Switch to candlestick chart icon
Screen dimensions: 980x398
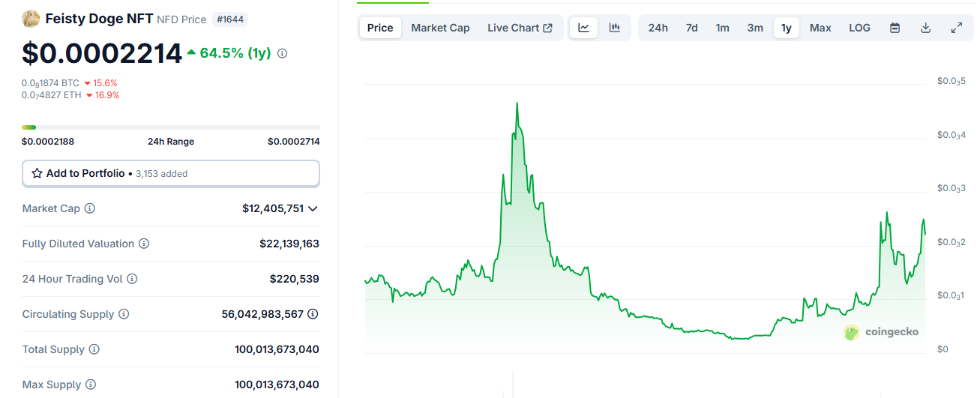[615, 28]
